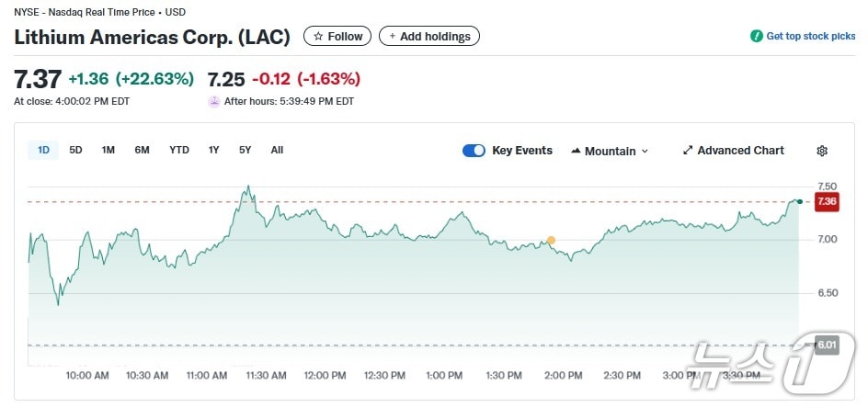Open chart settings gear icon
Image resolution: width=868 pixels, height=407 pixels.
point(822,151)
